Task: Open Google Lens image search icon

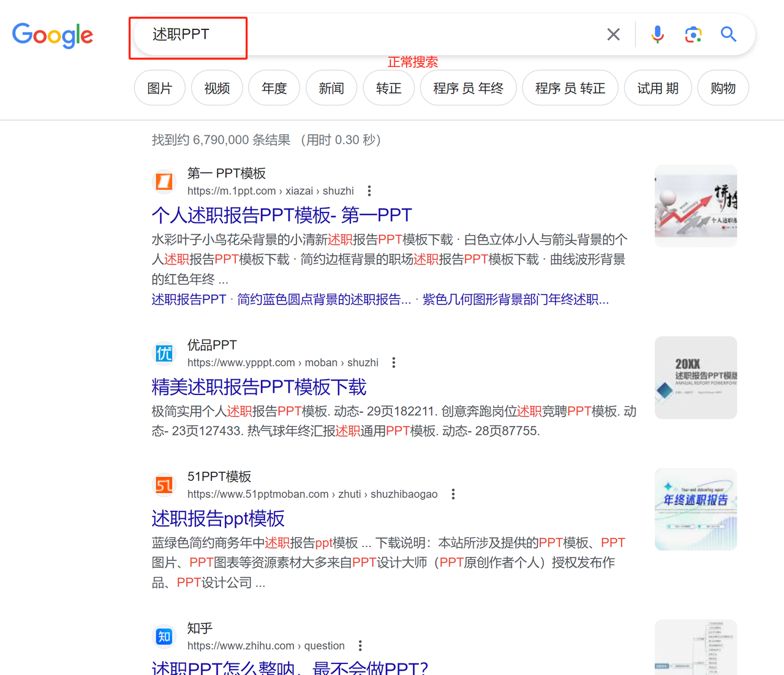Action: coord(693,34)
